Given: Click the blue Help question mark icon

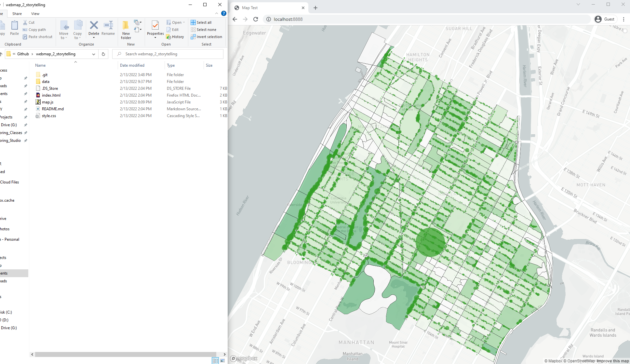Looking at the screenshot, I should (224, 13).
